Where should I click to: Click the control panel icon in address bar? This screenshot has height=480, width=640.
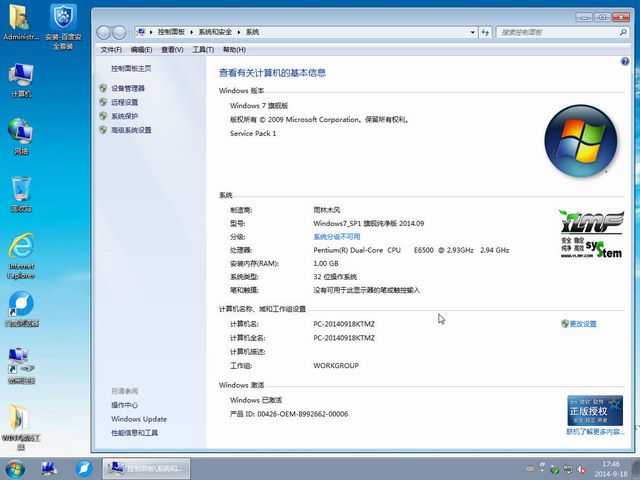[141, 32]
